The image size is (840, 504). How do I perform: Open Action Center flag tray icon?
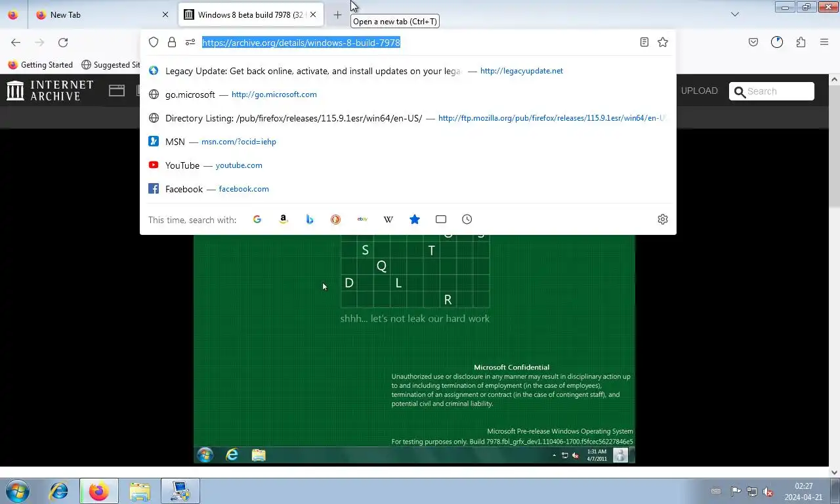click(736, 492)
